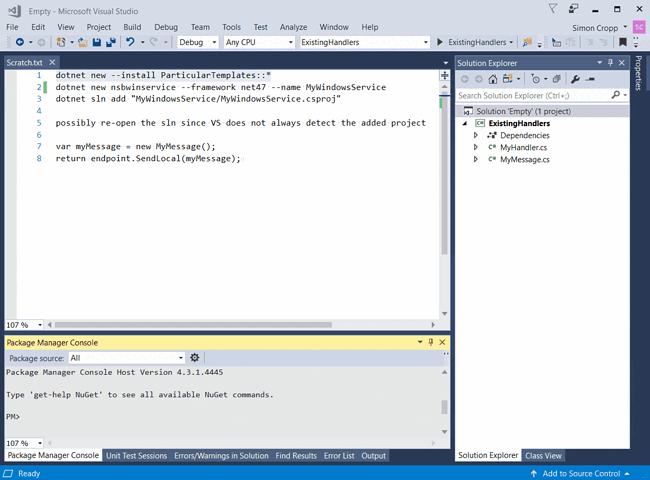Click the New Project toolbar icon
This screenshot has height=480, width=650.
61,42
